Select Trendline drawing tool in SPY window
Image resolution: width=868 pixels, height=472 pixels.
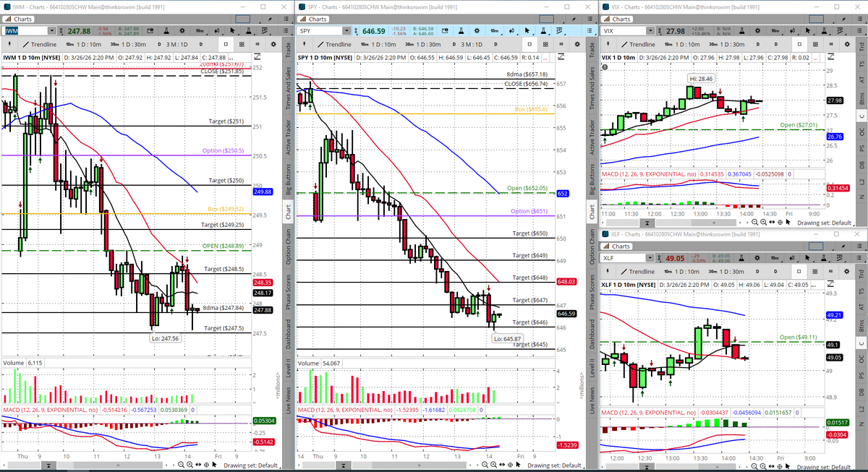click(x=334, y=44)
